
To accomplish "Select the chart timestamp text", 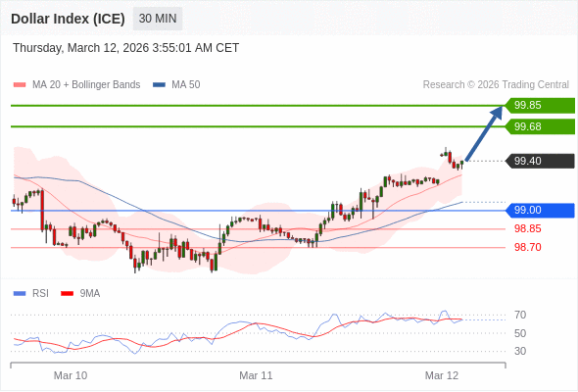I will (x=126, y=48).
